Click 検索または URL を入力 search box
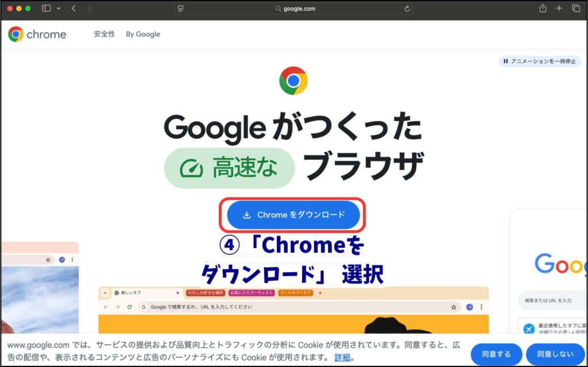 point(553,300)
